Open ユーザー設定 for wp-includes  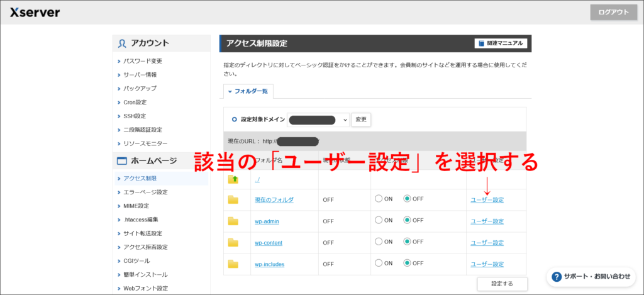[487, 264]
